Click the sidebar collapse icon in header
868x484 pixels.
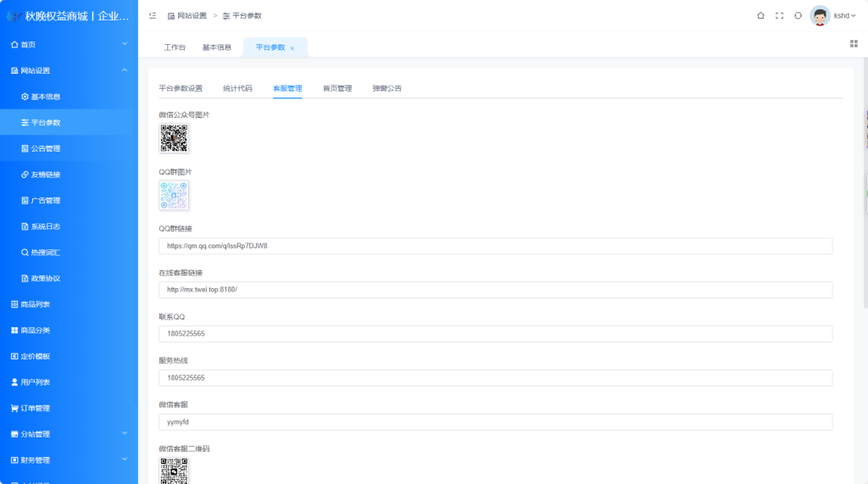153,15
